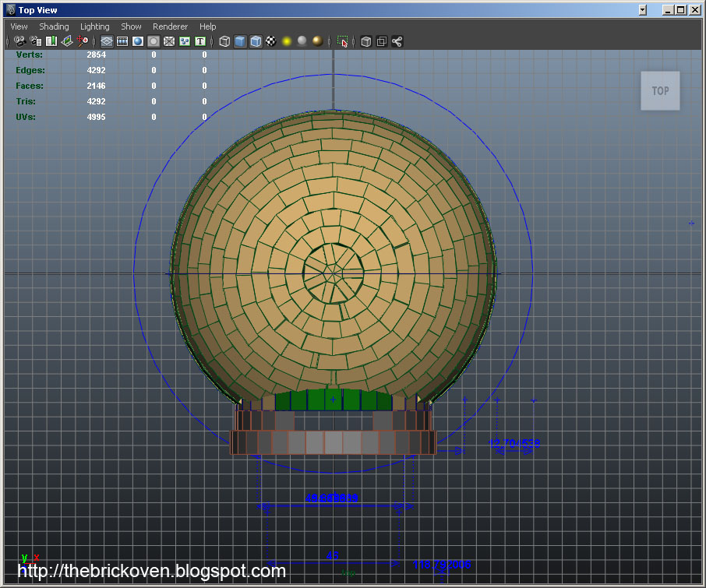Click the Faces count 2146

97,86
